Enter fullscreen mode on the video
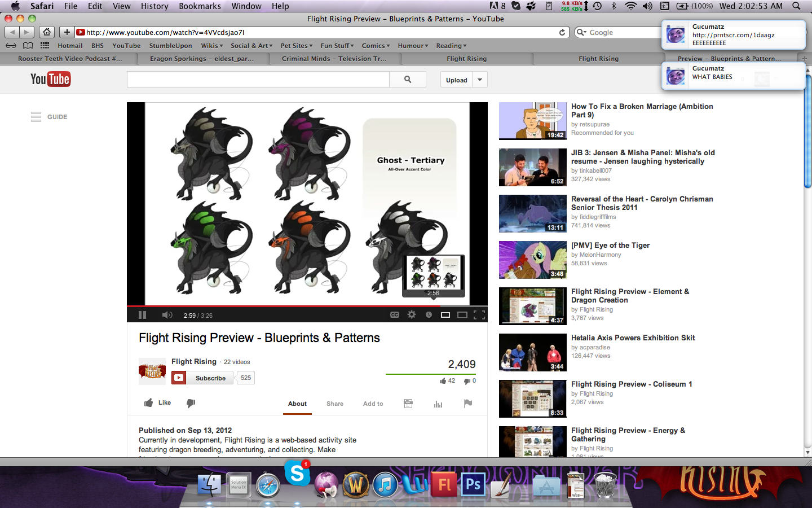This screenshot has height=508, width=812. click(479, 315)
